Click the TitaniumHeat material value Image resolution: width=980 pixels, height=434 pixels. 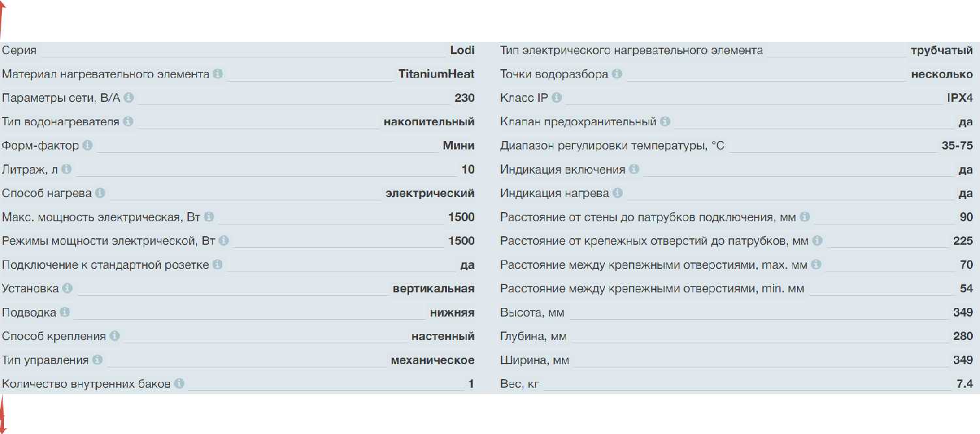436,74
